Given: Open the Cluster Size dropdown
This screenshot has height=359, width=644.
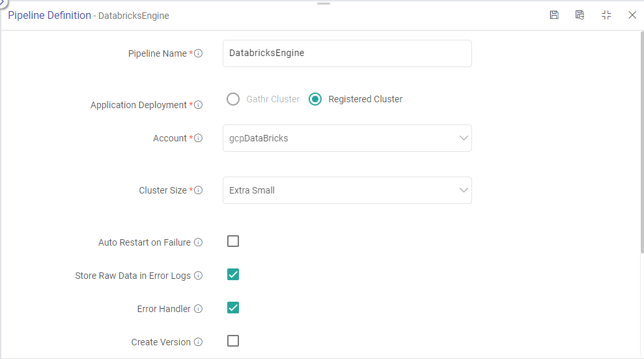Looking at the screenshot, I should [x=347, y=190].
